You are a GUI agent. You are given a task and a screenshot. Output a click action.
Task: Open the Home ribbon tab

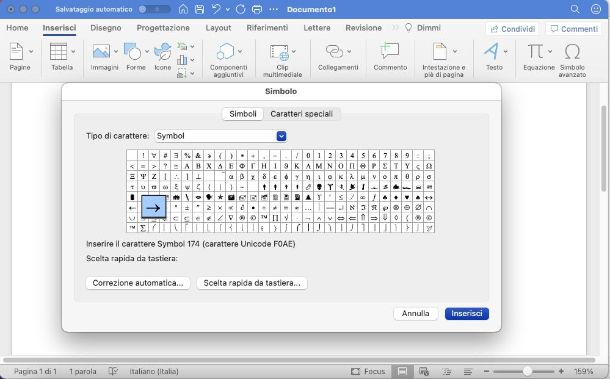coord(17,28)
